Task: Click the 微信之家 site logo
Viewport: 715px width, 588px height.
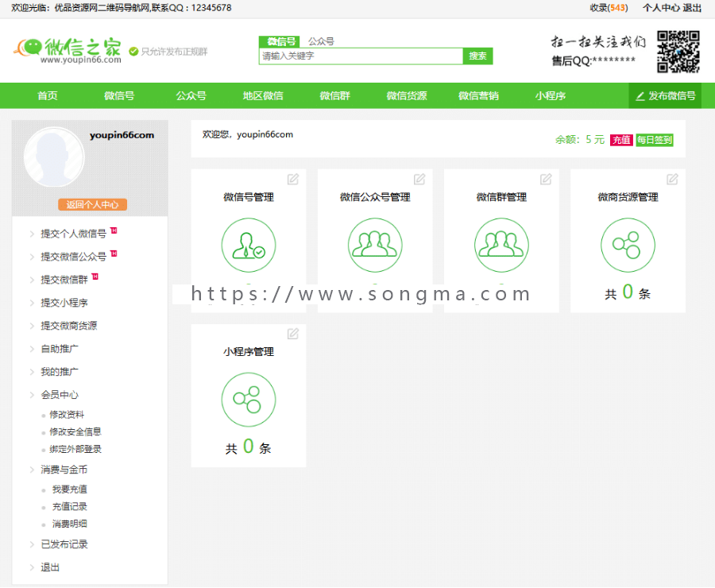Action: click(68, 50)
